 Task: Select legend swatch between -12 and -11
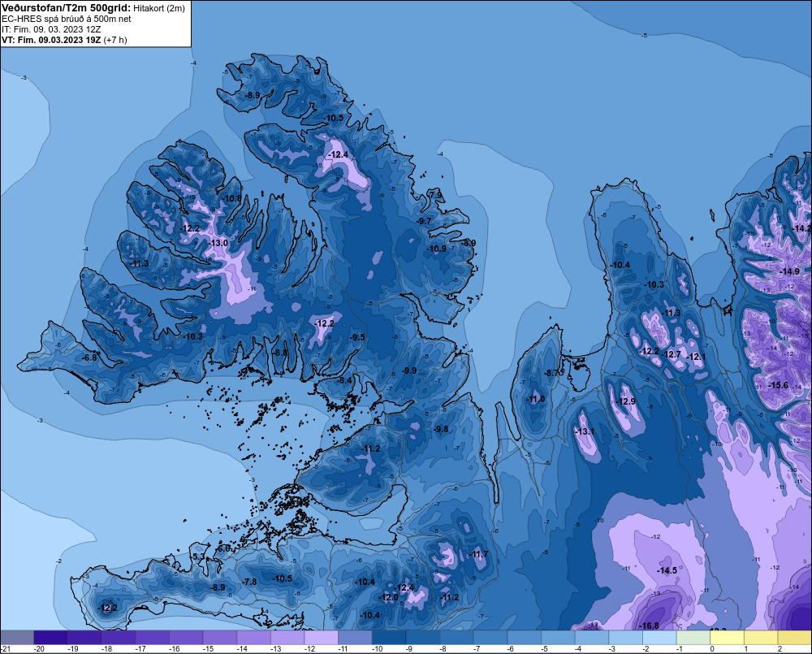(x=321, y=637)
